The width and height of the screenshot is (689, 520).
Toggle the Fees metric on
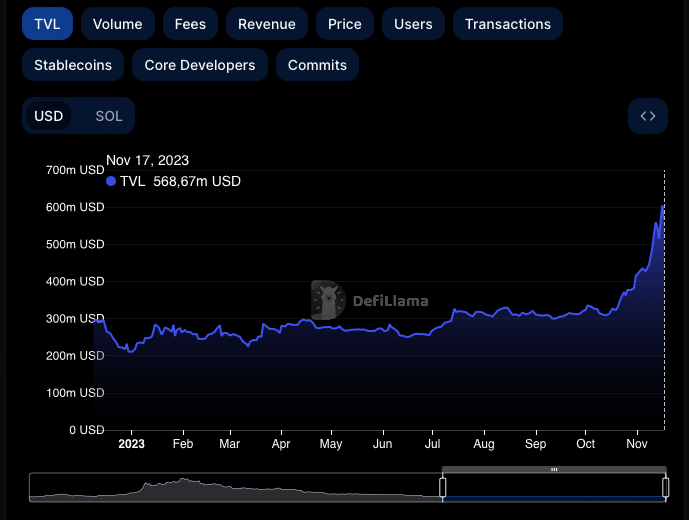pos(190,24)
